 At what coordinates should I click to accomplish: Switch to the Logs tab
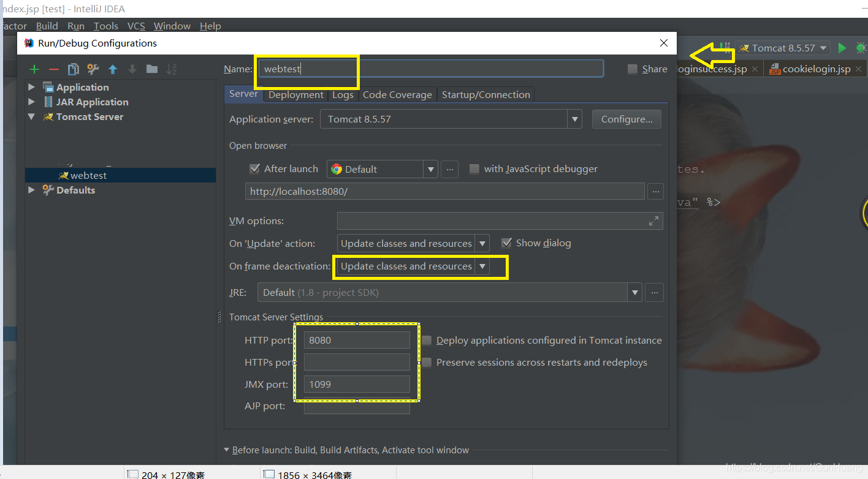[343, 94]
